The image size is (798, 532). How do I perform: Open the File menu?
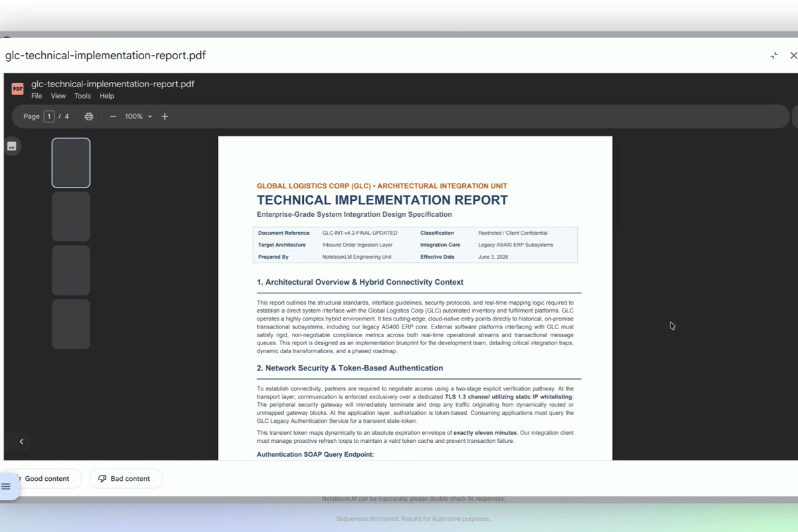point(37,96)
